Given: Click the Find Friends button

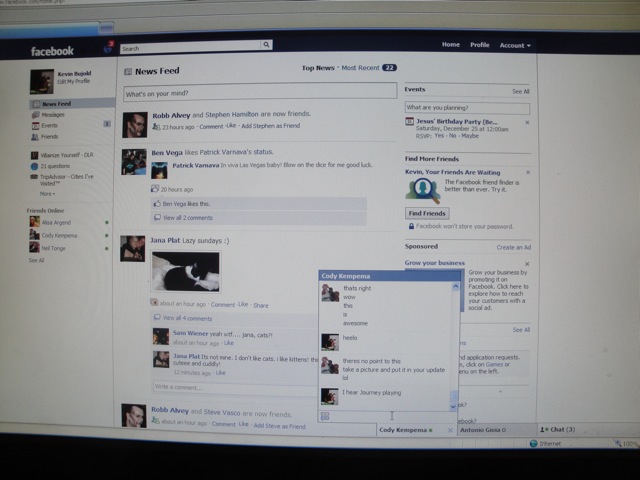Looking at the screenshot, I should tap(427, 213).
